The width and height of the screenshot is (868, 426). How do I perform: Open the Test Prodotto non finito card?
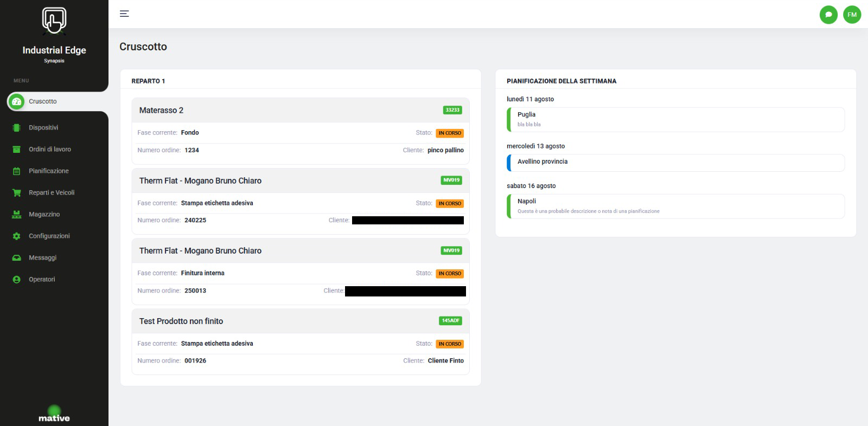pyautogui.click(x=301, y=342)
